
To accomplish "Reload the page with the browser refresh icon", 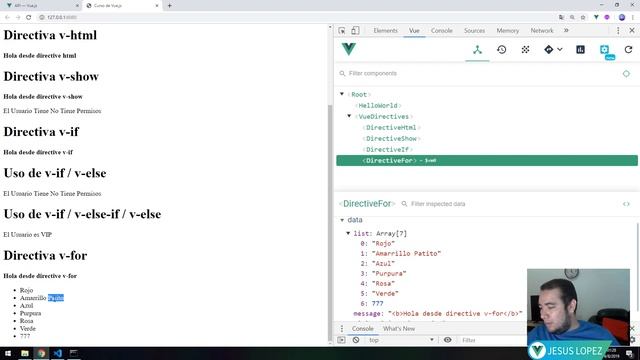I will click(x=29, y=17).
